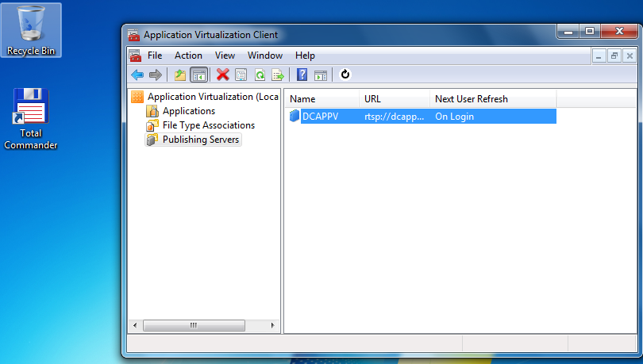This screenshot has height=364, width=643.
Task: Click the Recycle Bin desktop icon
Action: click(31, 30)
